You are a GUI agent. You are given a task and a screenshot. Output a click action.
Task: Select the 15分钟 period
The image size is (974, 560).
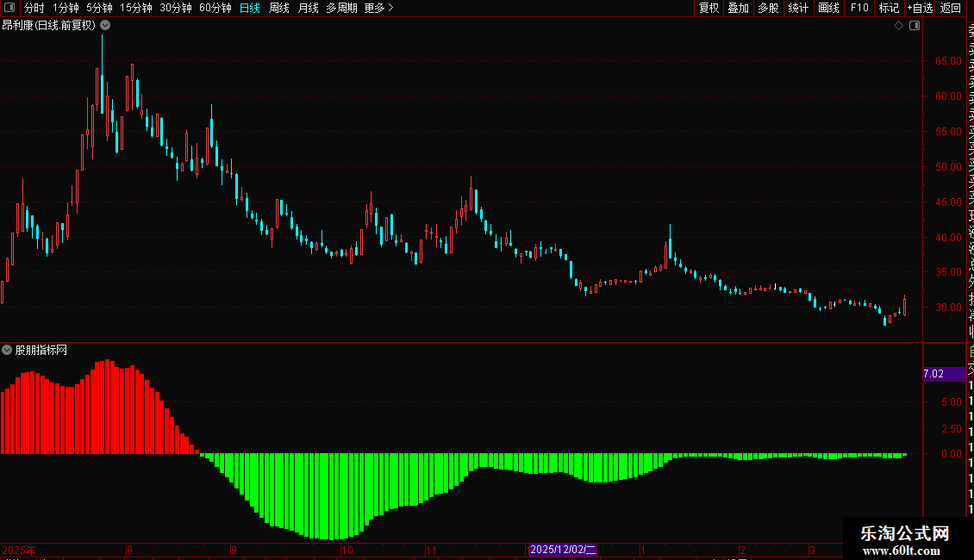(x=135, y=8)
